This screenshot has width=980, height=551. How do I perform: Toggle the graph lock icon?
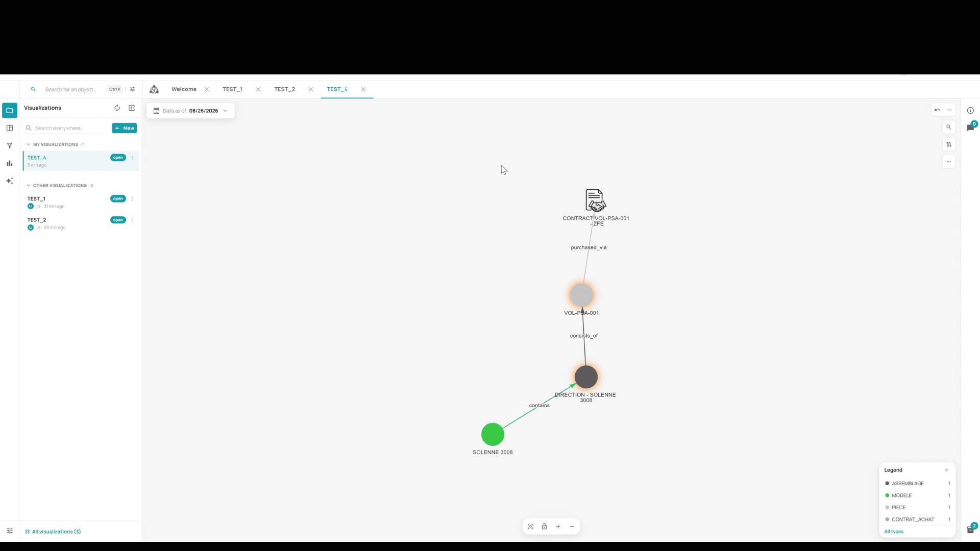545,527
